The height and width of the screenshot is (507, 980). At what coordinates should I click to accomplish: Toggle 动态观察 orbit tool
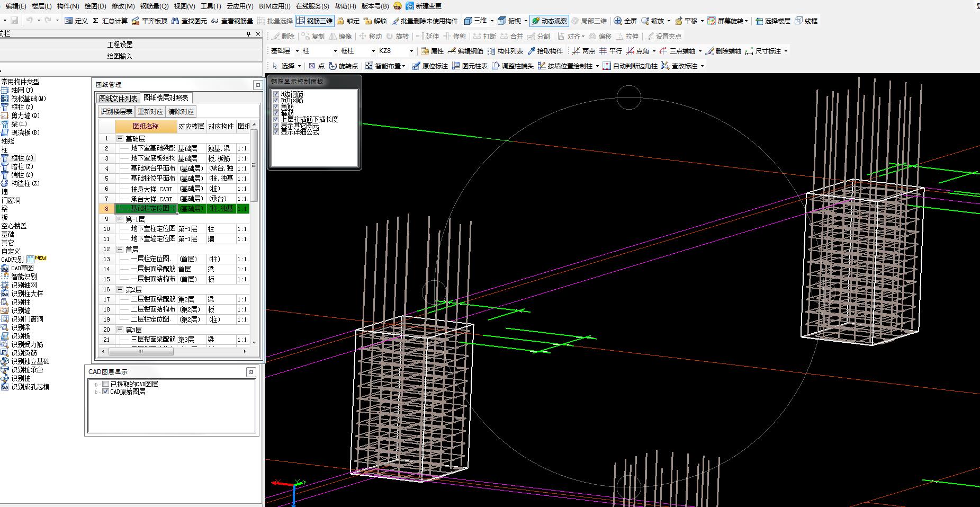[x=549, y=21]
